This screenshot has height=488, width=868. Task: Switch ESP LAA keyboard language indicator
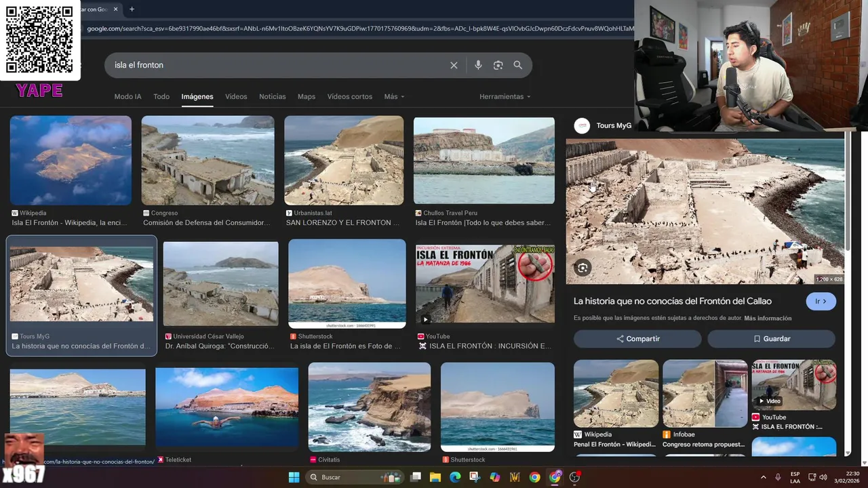click(795, 477)
